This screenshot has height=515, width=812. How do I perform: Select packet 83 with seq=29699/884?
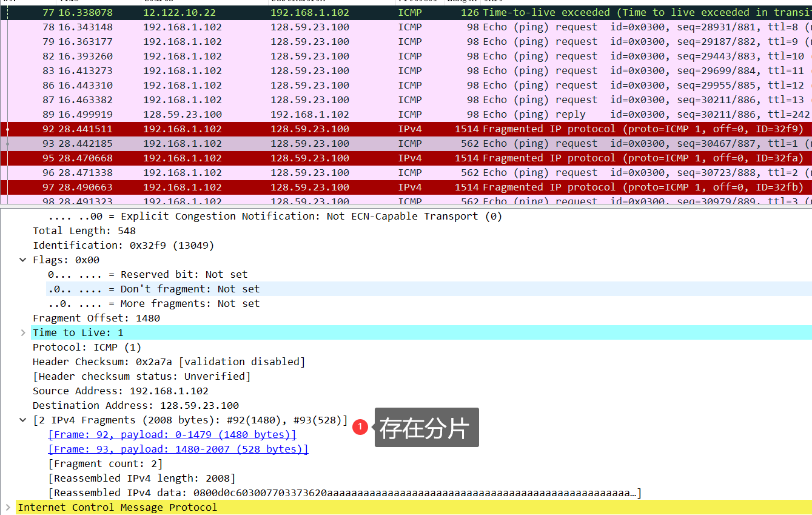(x=406, y=70)
